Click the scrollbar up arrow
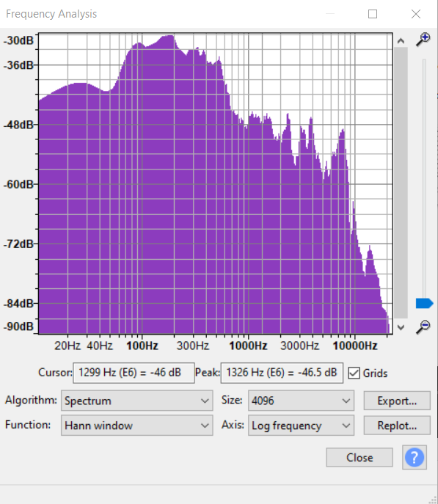Viewport: 438px width, 504px height. (x=401, y=41)
